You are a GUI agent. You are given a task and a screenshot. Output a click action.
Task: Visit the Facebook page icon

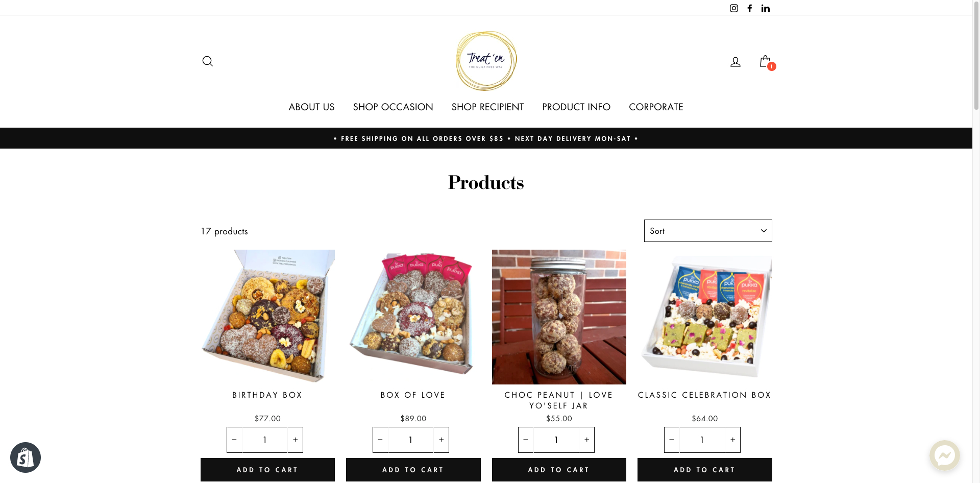tap(750, 8)
